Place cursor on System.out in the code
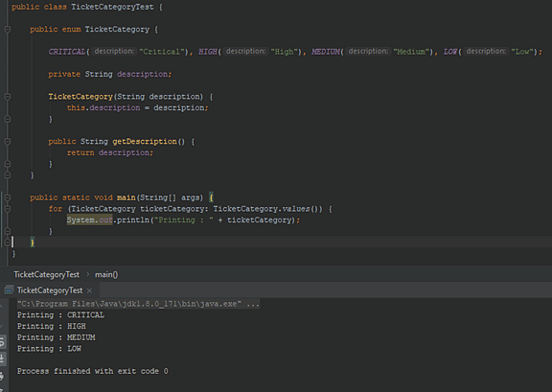 point(89,220)
